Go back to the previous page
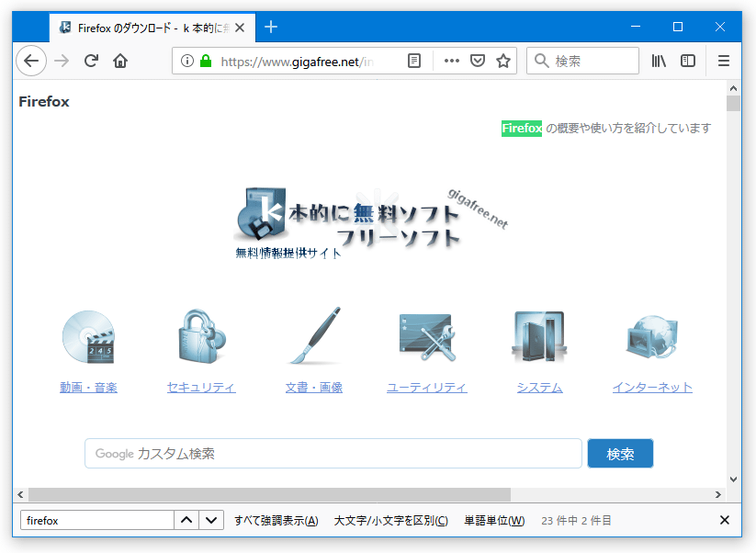This screenshot has height=553, width=756. (31, 61)
